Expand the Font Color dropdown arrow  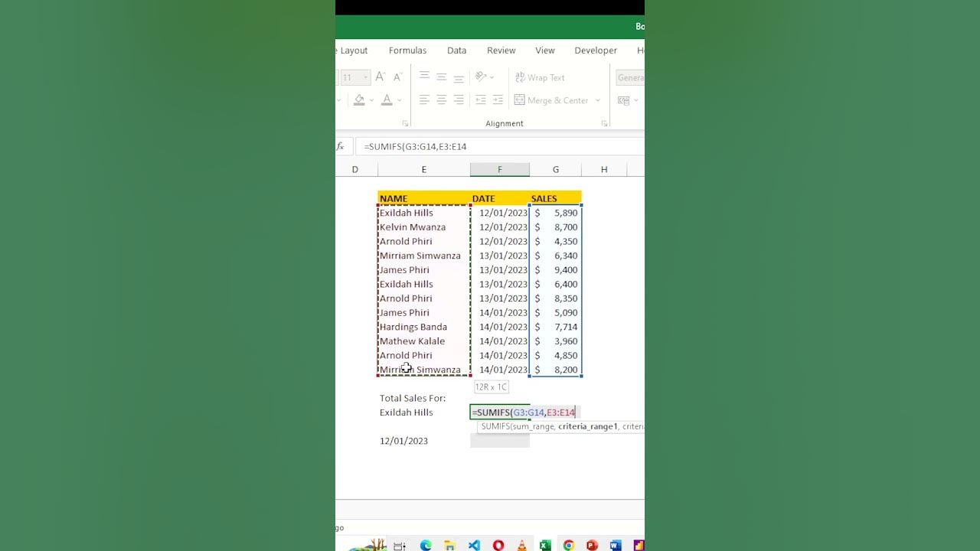[x=399, y=100]
